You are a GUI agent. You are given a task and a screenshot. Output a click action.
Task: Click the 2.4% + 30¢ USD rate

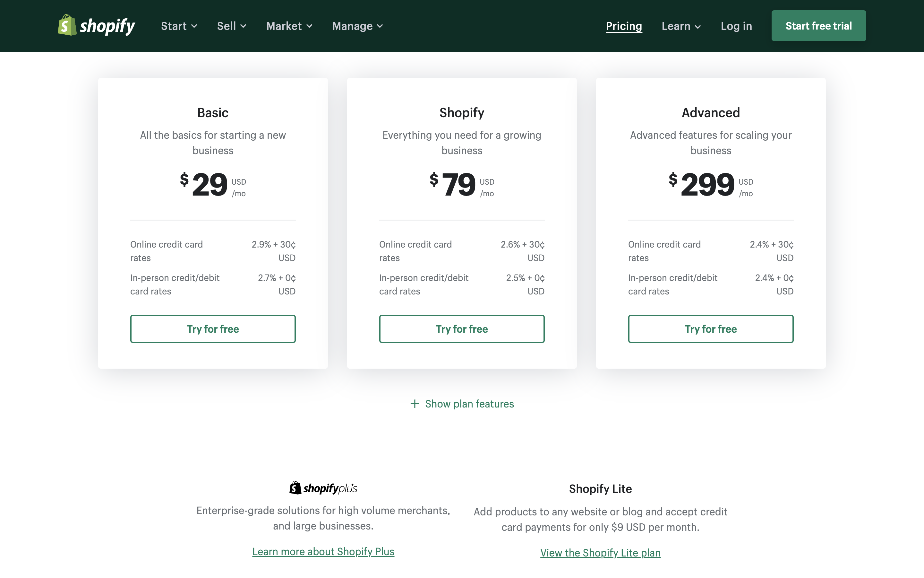click(x=771, y=251)
